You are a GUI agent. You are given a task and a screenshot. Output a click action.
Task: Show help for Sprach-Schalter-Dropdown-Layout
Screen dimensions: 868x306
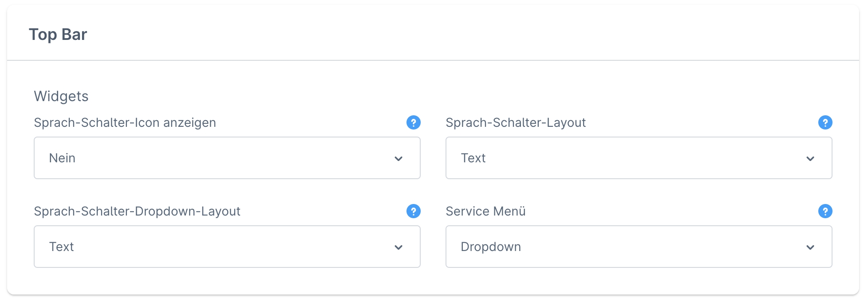413,211
